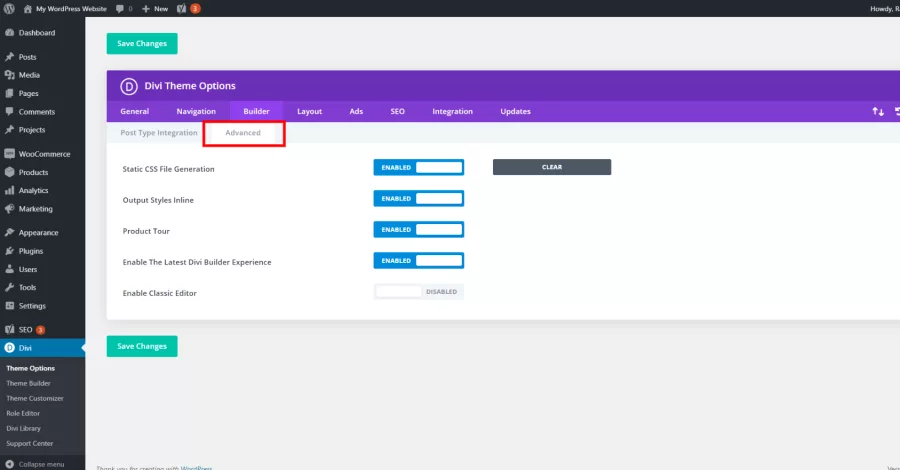Click the import export arrows icon
Screen dimensions: 900x470
tap(878, 111)
